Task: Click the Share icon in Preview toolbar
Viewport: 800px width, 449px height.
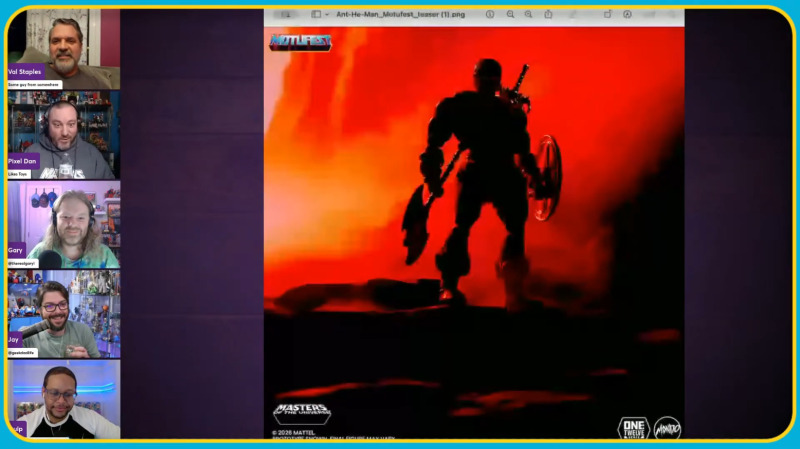Action: [x=548, y=15]
